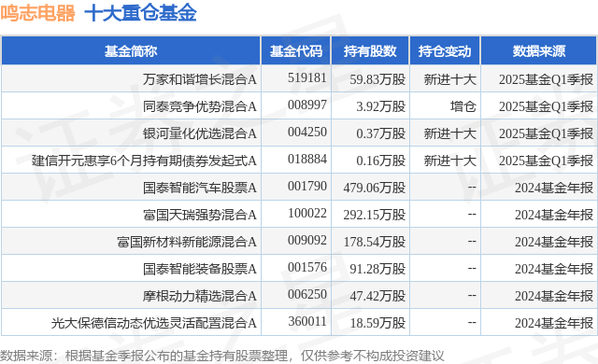The height and width of the screenshot is (364, 598).
Task: Select 富国新材料新能源混合A row name
Action: tap(187, 242)
